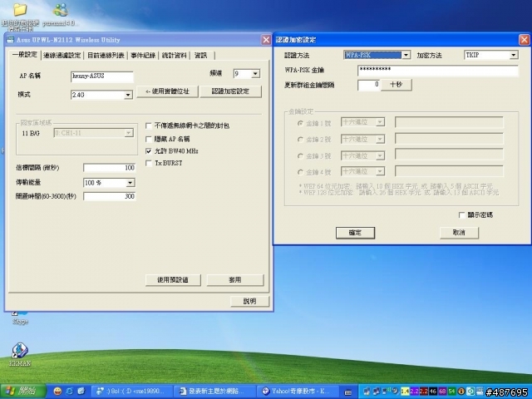Switch to the 資訊 tab

[x=201, y=56]
